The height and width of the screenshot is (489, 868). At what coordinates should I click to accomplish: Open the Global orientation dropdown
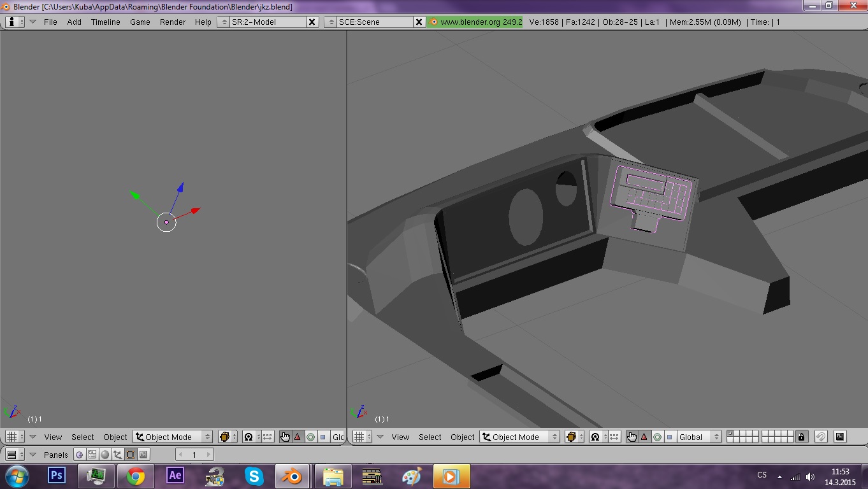[x=698, y=437]
